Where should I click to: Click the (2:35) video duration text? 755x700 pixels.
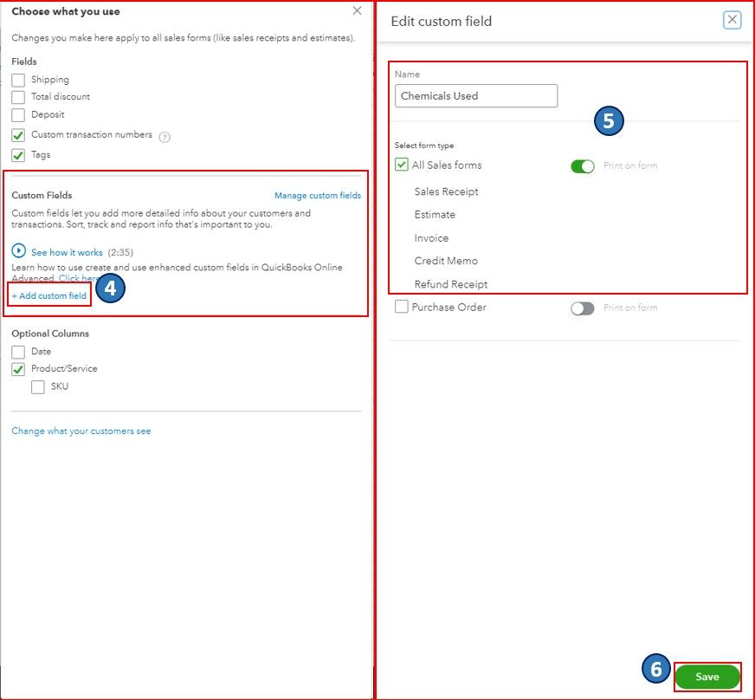120,252
